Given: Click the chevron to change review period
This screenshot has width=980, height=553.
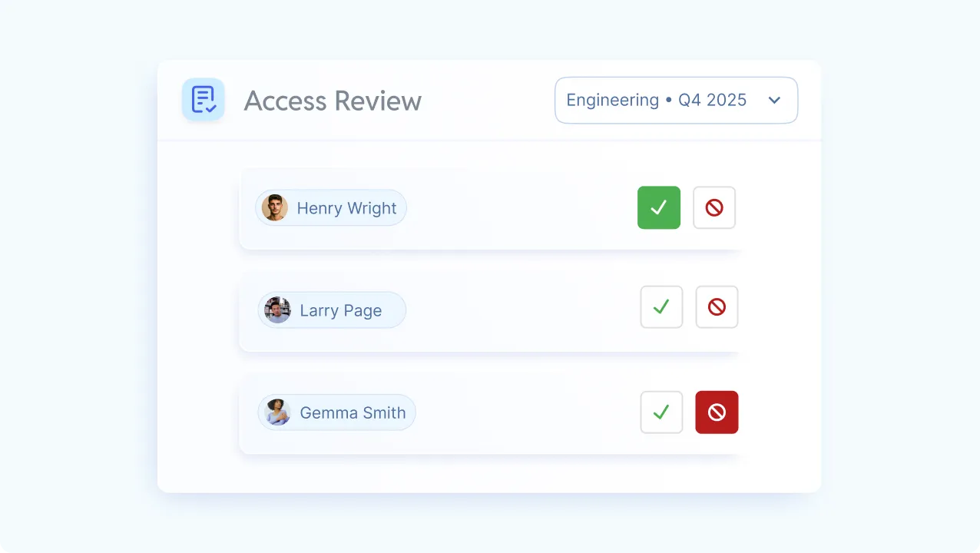Looking at the screenshot, I should [x=774, y=100].
